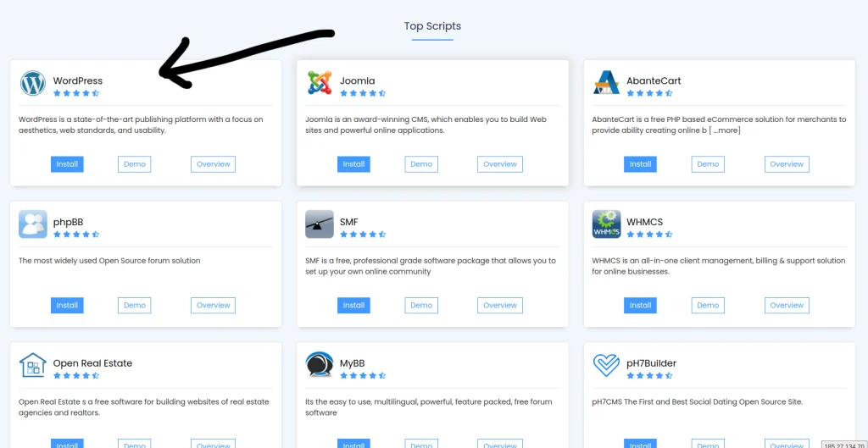Screen dimensions: 868x448
Task: Click the WHMCS title text
Action: (x=644, y=222)
